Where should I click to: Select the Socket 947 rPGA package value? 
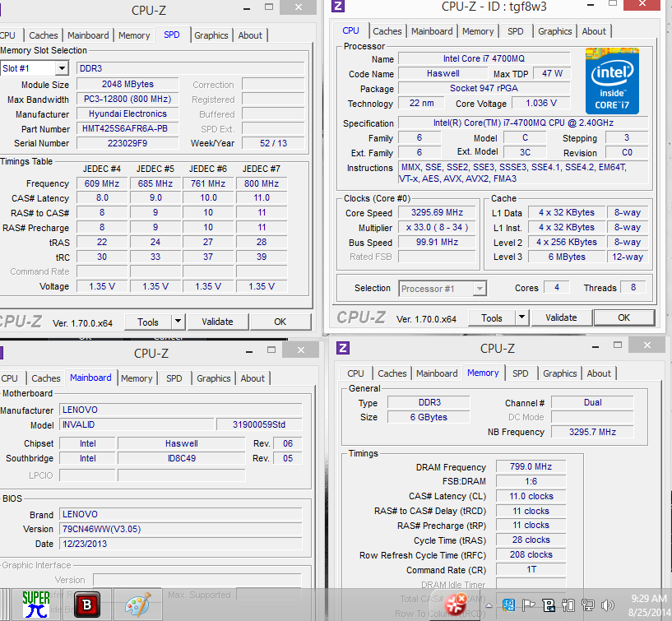pos(484,88)
